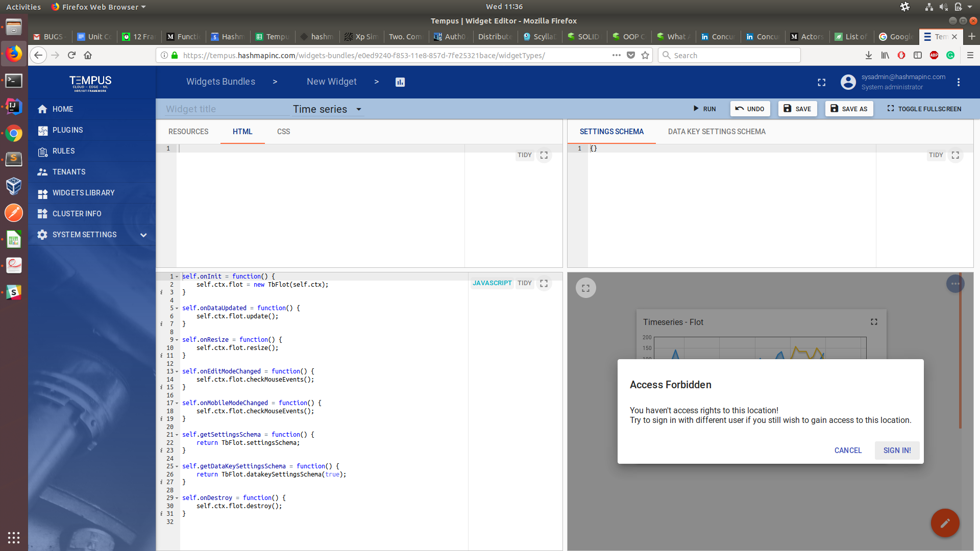Collapse the System Settings submenu
The image size is (980, 551).
(x=143, y=235)
